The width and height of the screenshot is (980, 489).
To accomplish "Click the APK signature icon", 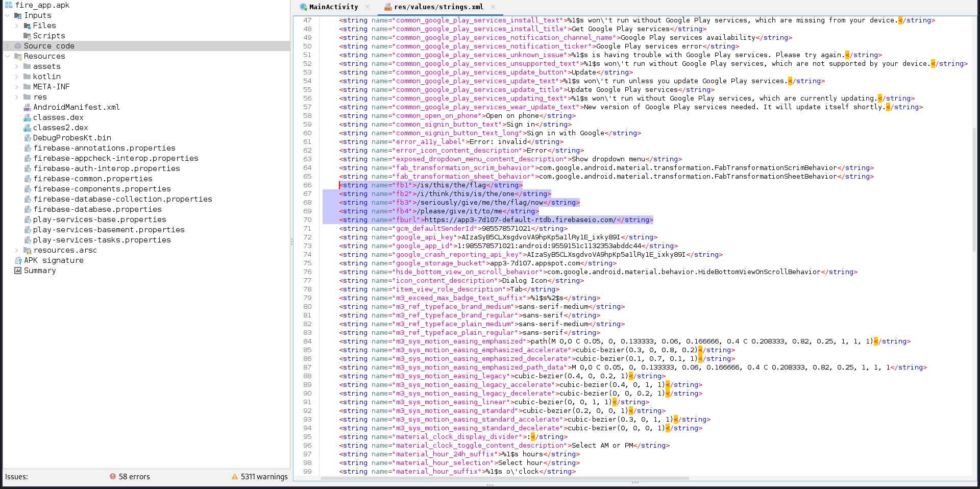I will click(18, 260).
